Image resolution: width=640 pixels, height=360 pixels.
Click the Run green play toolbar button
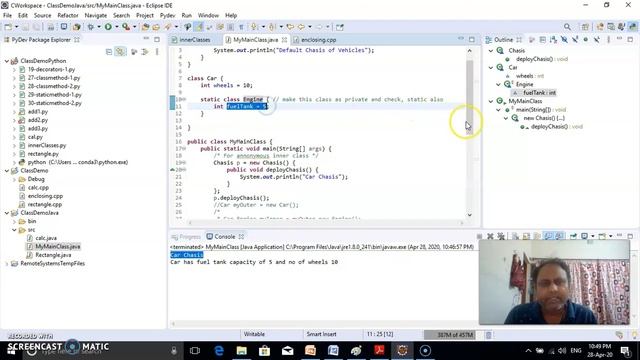108,27
